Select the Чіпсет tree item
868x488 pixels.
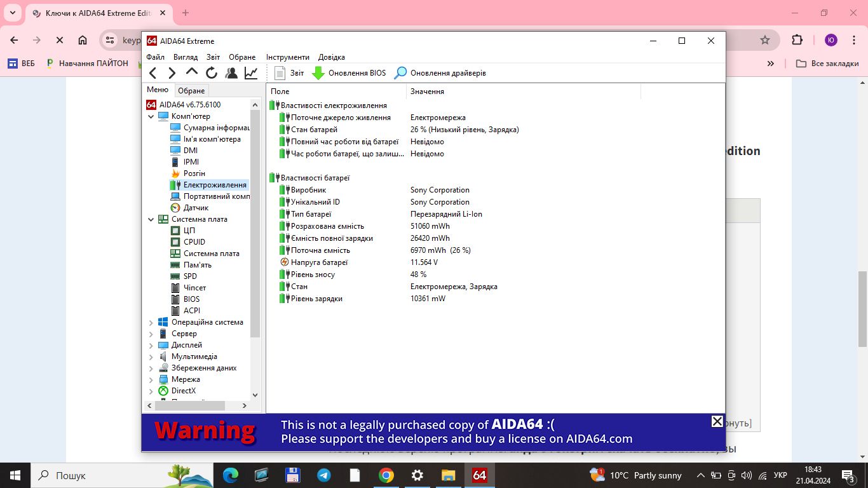[189, 288]
